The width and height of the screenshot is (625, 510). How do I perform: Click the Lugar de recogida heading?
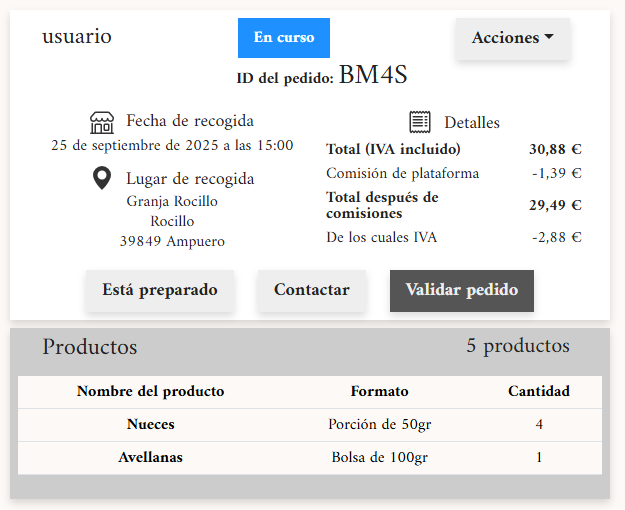point(190,179)
